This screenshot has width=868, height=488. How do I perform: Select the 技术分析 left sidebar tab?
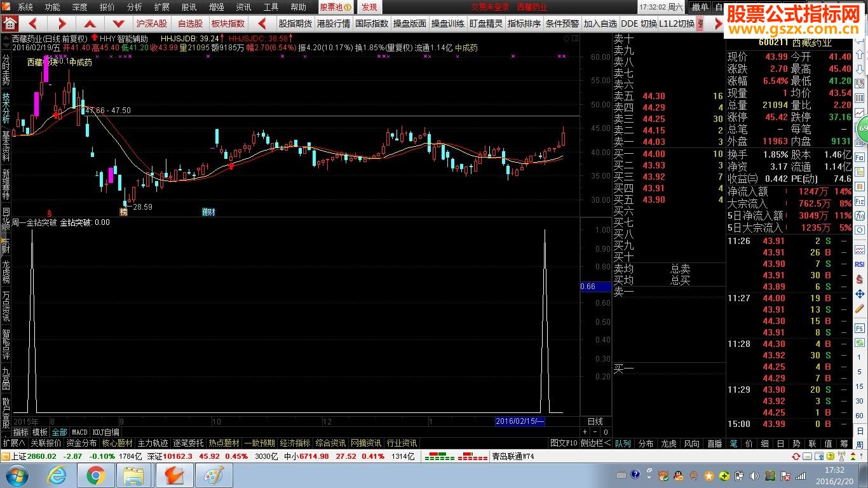tap(6, 107)
